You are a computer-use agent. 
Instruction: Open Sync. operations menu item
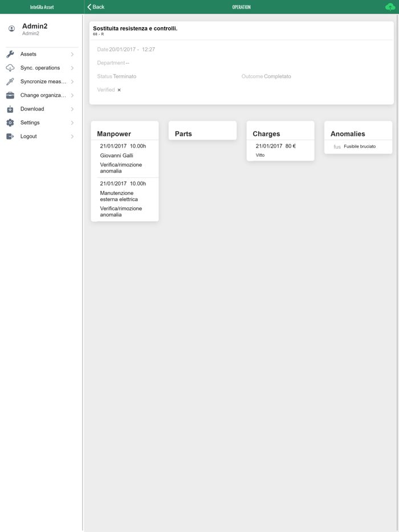40,68
